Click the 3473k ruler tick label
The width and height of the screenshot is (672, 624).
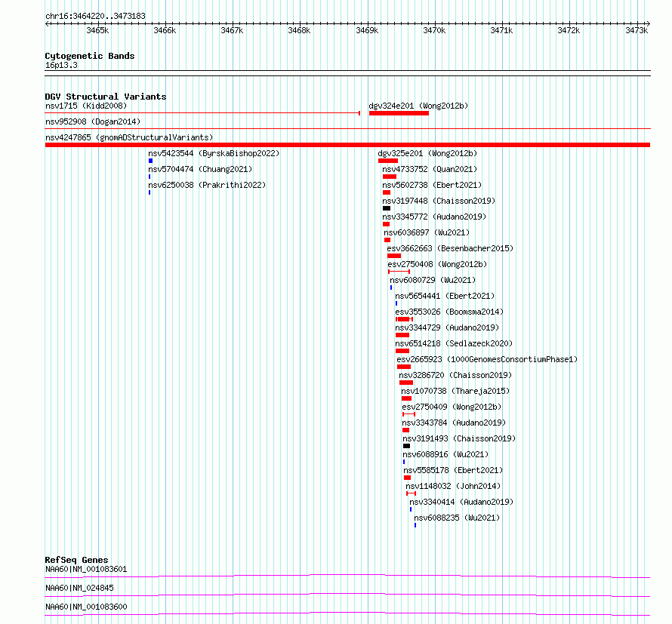[x=637, y=30]
